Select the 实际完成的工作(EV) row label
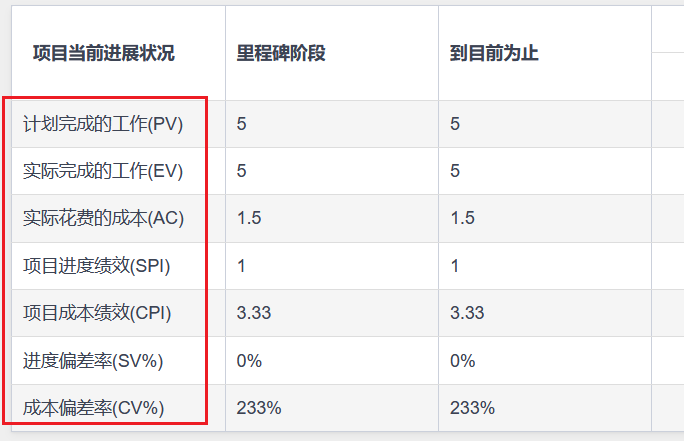Screen dimensions: 684x441 (103, 171)
